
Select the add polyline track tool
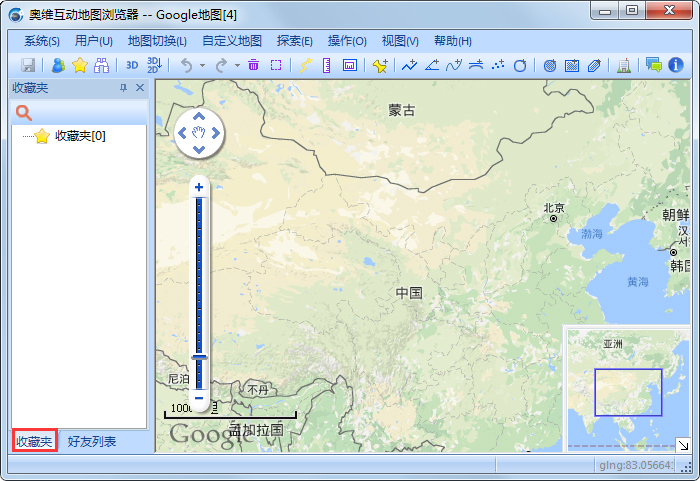tap(409, 65)
